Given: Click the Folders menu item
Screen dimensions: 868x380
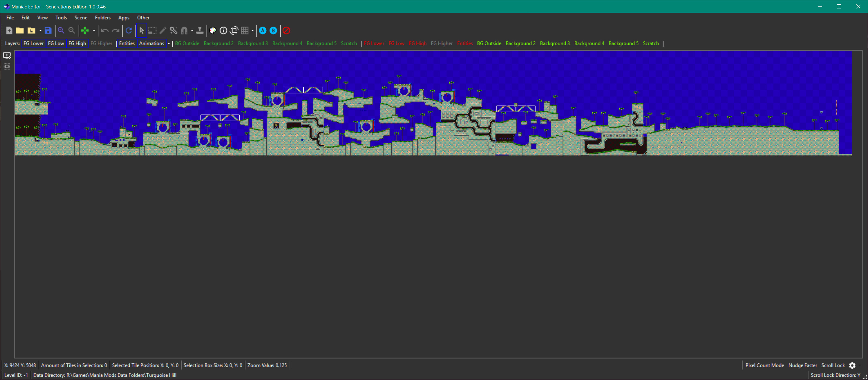Looking at the screenshot, I should 102,17.
